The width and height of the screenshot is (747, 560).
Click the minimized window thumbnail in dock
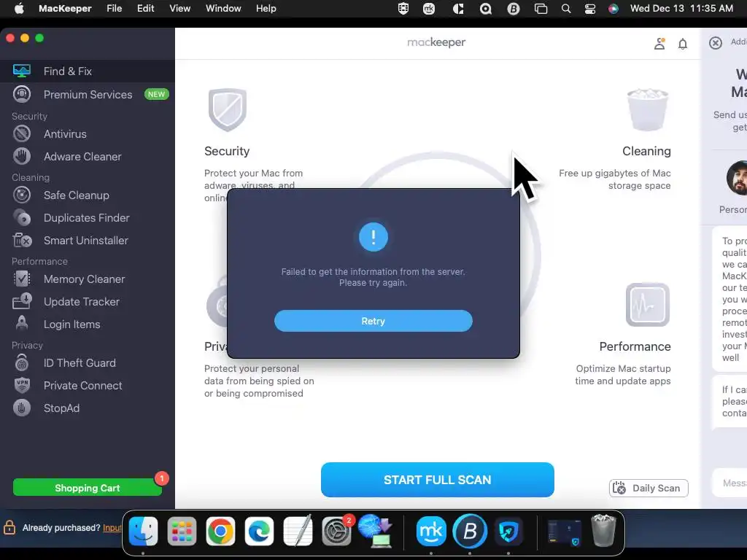pyautogui.click(x=564, y=532)
